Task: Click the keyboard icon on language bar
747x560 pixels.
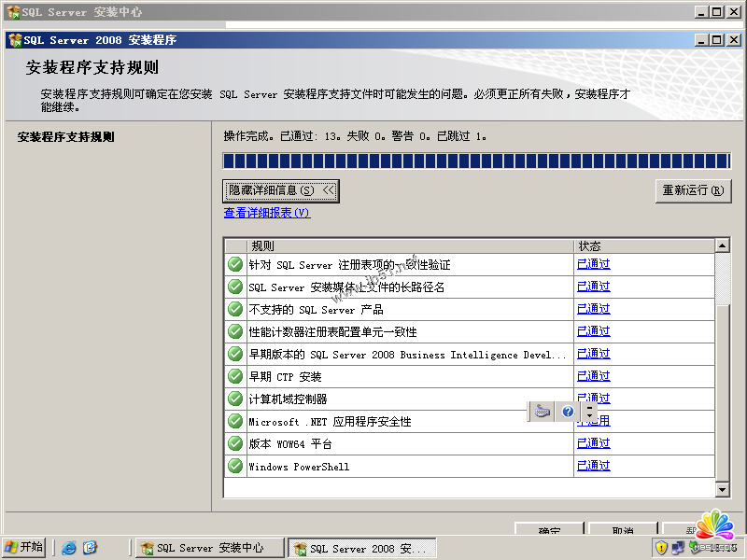Action: click(x=543, y=412)
